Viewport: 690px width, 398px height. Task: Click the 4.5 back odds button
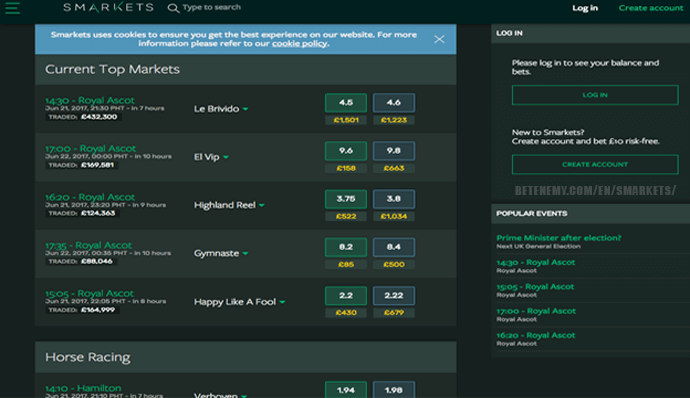click(x=346, y=103)
